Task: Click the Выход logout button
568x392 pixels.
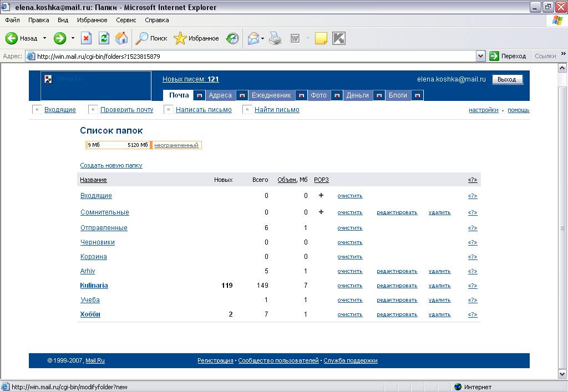Action: [507, 79]
